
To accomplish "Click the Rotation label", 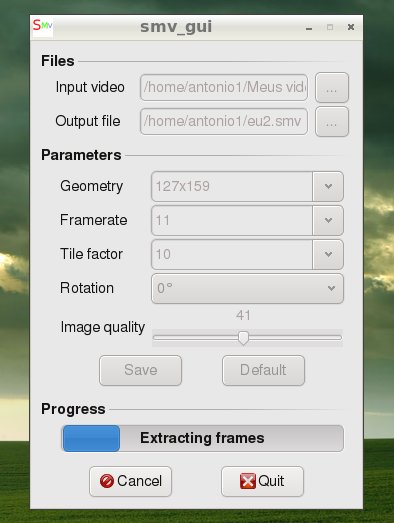I will pos(87,288).
